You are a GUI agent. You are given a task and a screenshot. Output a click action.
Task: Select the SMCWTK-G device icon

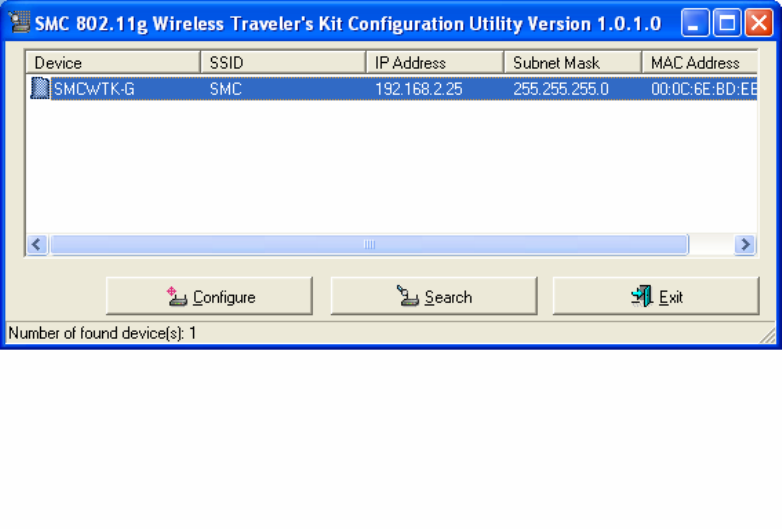[40, 89]
